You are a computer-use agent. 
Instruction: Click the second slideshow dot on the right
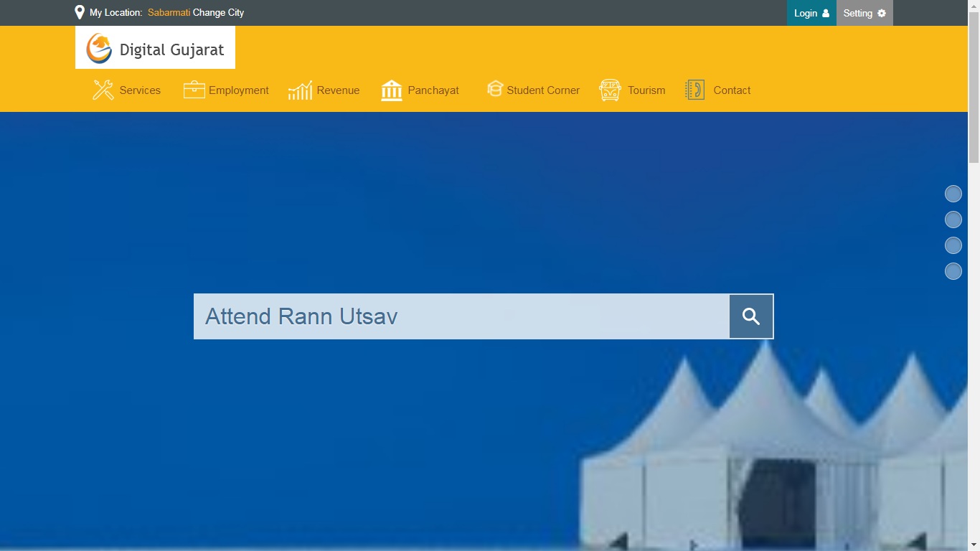(x=953, y=219)
